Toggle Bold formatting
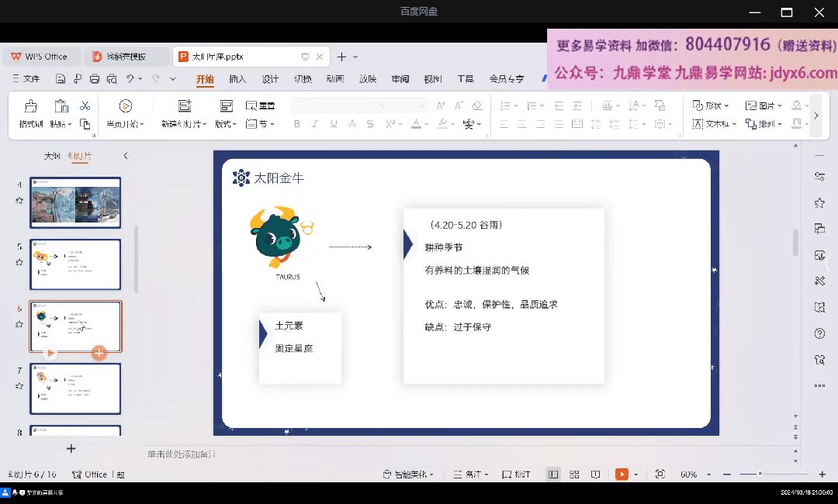Image resolution: width=838 pixels, height=504 pixels. tap(296, 124)
